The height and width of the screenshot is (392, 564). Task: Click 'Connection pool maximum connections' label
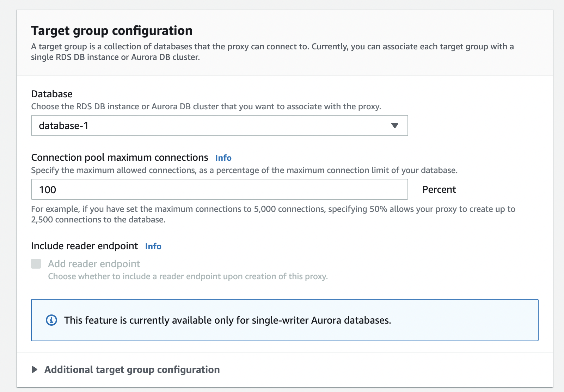(x=119, y=157)
